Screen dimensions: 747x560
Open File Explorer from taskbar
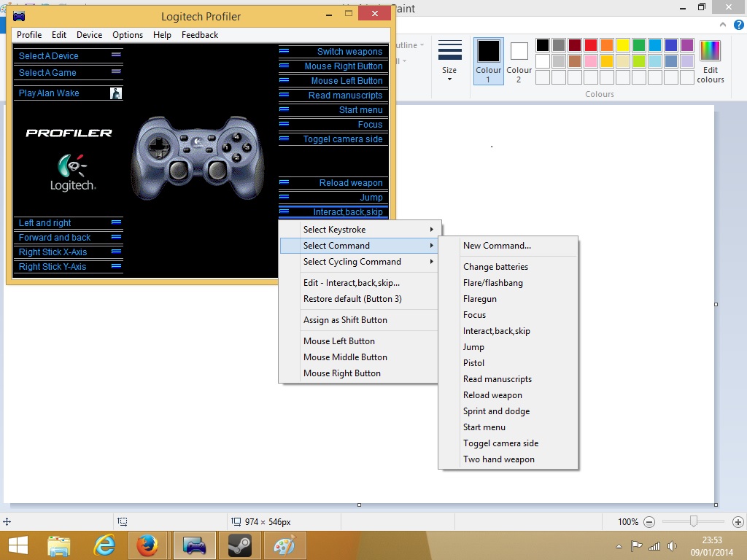coord(59,545)
